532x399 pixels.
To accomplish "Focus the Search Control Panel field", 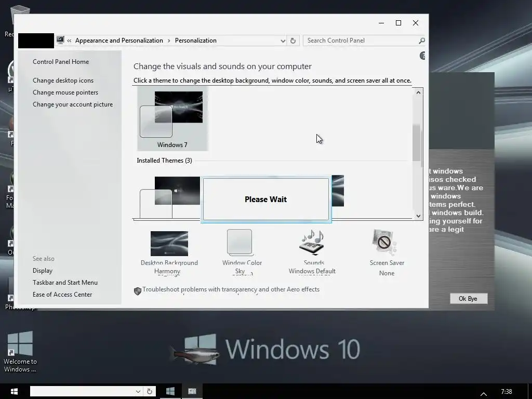I will tap(364, 41).
